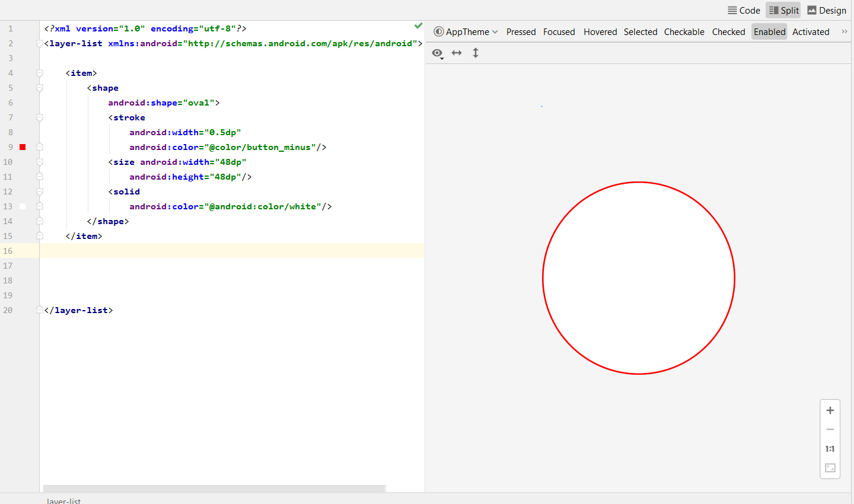Collapse the item tag fold on line 4
Image resolution: width=854 pixels, height=504 pixels.
click(x=40, y=73)
